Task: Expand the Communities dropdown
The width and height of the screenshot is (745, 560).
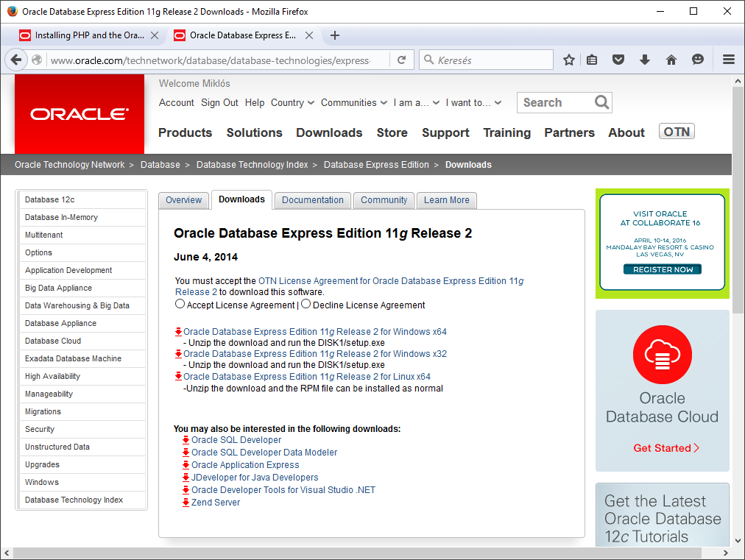Action: 353,102
